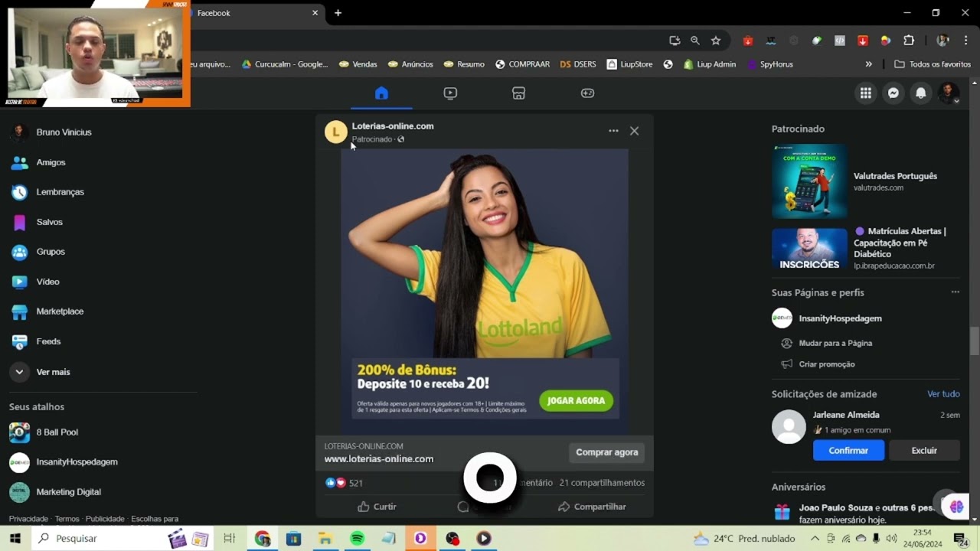Open the Gaming tab in top navigation
The height and width of the screenshot is (551, 980).
pyautogui.click(x=587, y=93)
